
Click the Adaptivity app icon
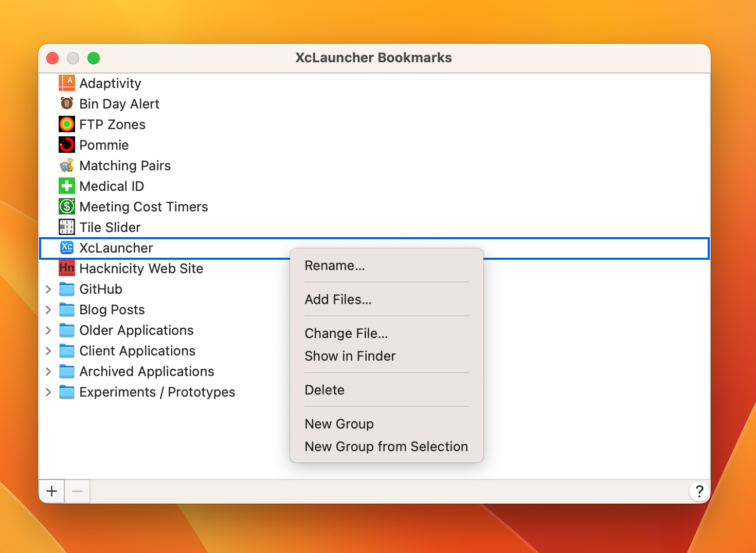[x=67, y=83]
